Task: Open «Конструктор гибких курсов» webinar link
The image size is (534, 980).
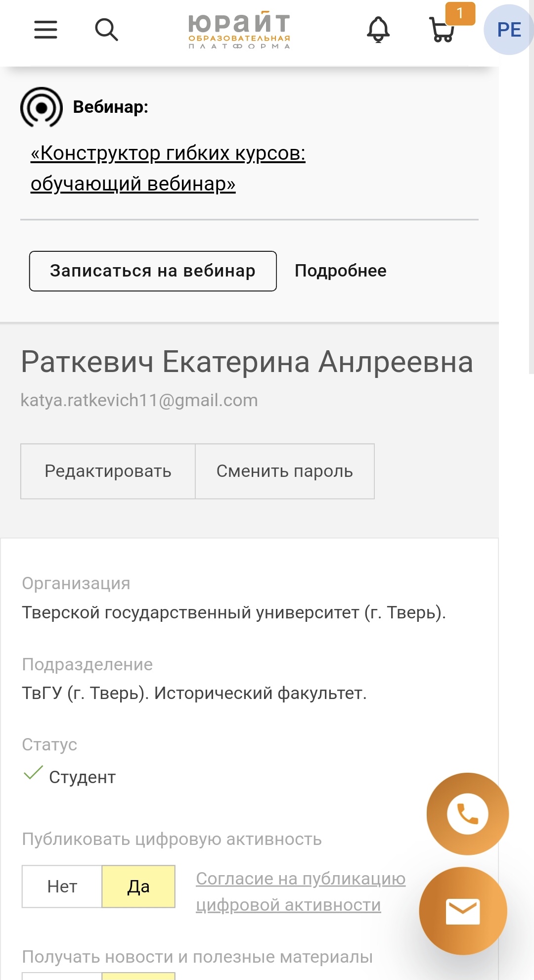Action: click(168, 168)
